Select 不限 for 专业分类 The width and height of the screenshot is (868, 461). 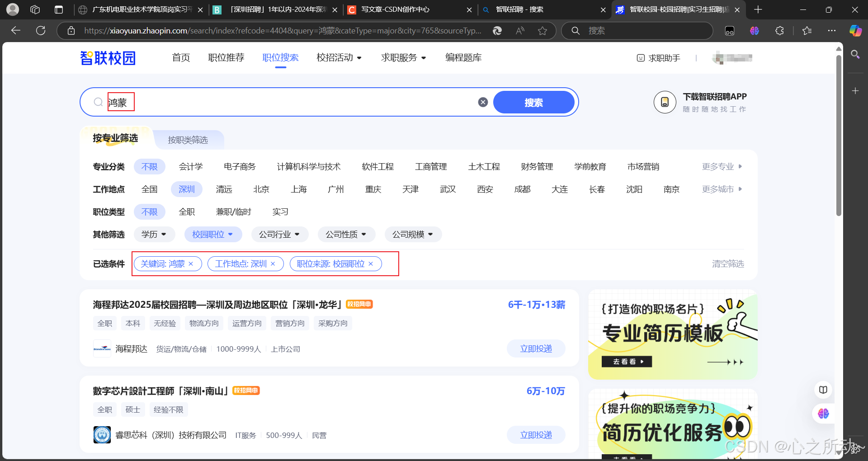pos(149,167)
